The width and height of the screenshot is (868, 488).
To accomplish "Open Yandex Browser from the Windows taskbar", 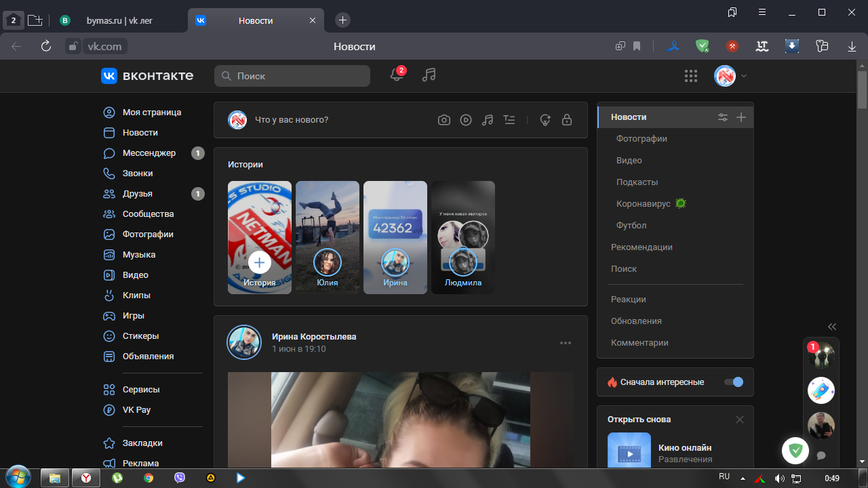I will [x=87, y=478].
